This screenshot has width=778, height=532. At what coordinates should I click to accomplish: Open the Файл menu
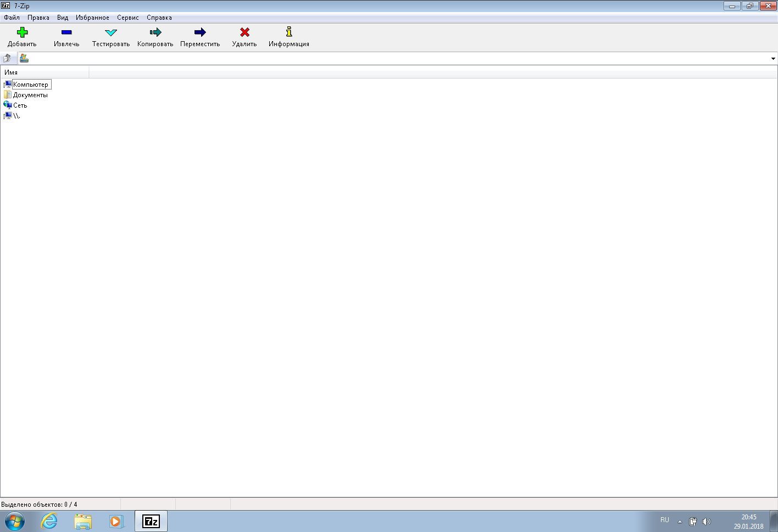12,18
